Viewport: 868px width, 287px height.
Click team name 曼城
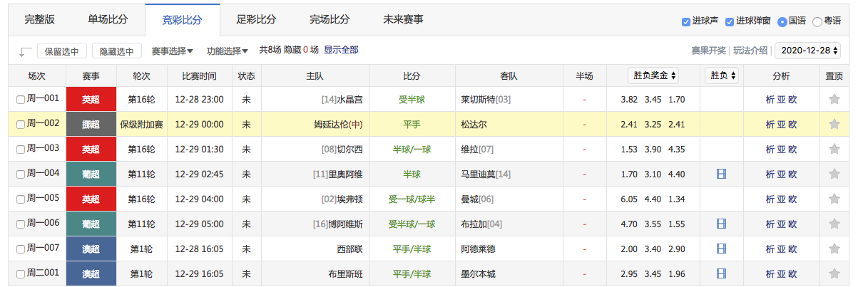[x=470, y=199]
